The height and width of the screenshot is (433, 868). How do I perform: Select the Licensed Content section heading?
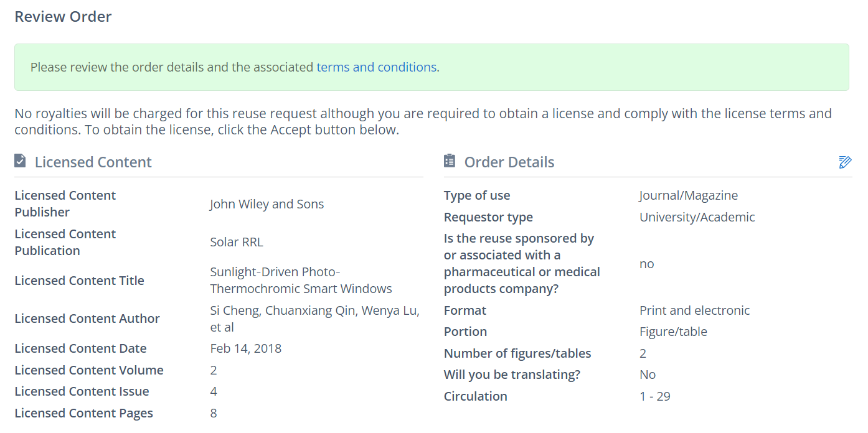[x=93, y=162]
